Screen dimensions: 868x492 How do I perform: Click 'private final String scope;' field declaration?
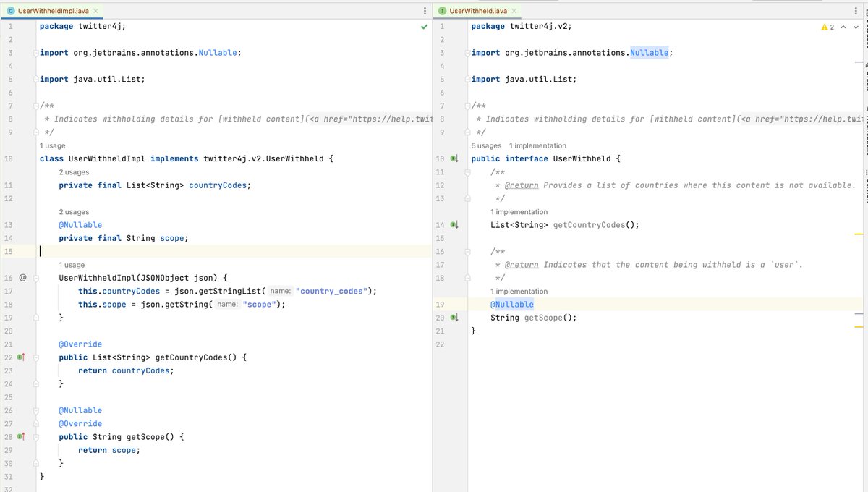tap(124, 238)
